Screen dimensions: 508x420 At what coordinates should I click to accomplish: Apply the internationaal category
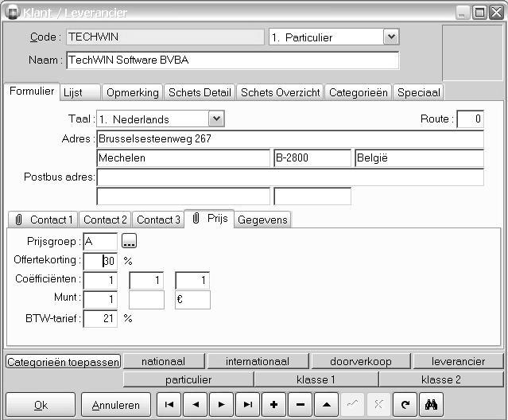click(258, 361)
